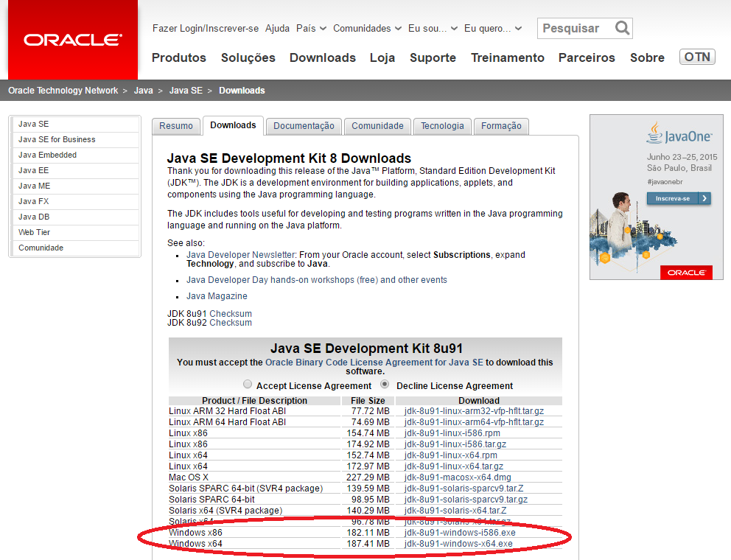
Task: Select Java EE in sidebar
Action: [74, 170]
